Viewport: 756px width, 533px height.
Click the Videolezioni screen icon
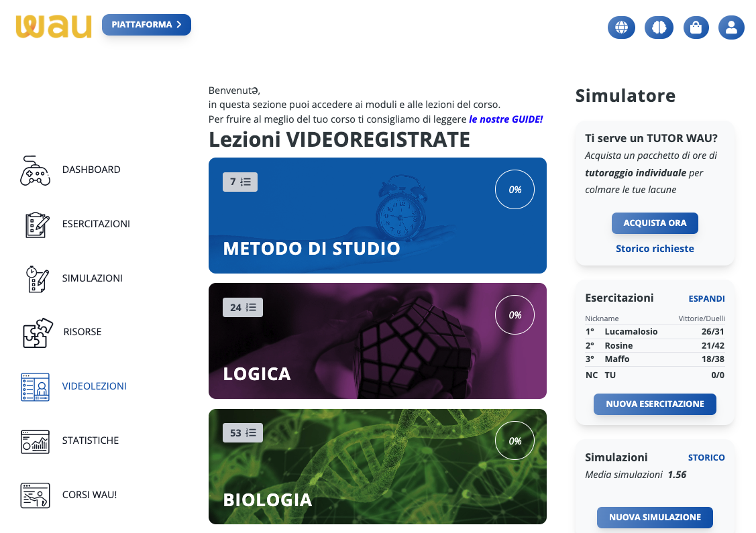point(35,386)
